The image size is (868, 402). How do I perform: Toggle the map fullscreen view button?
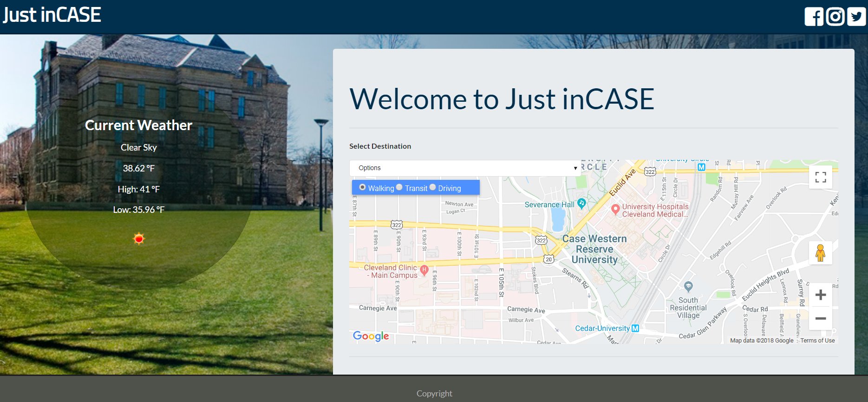(821, 177)
